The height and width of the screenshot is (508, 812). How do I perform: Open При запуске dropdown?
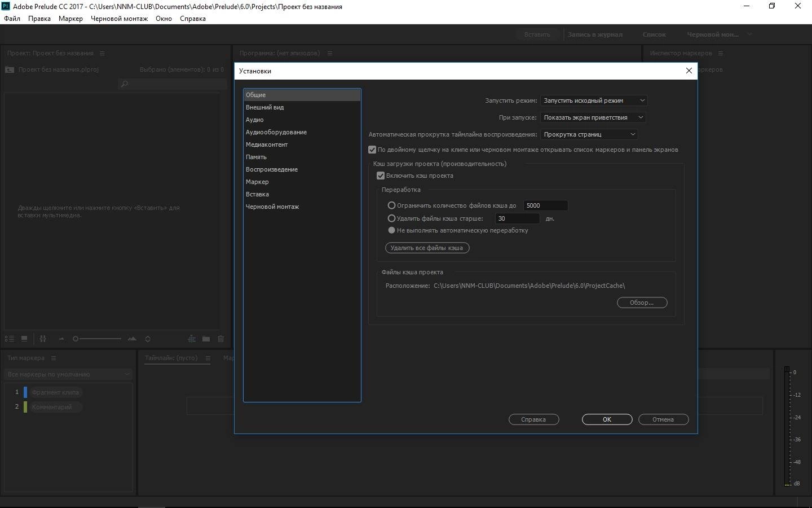click(x=593, y=117)
